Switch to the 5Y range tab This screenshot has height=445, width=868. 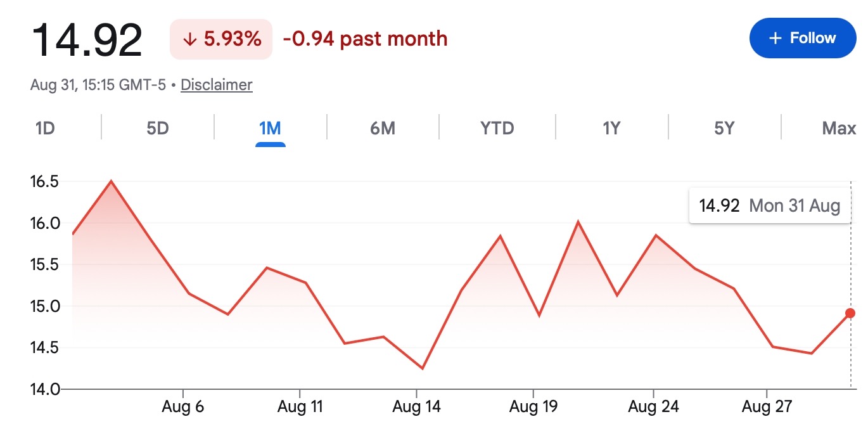click(724, 129)
